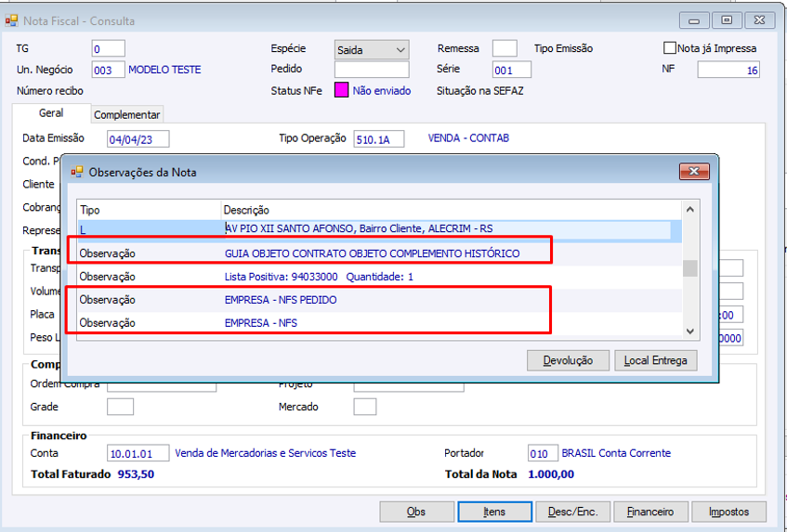Click the Mercado input field
Screen dimensions: 787x532
coord(365,407)
